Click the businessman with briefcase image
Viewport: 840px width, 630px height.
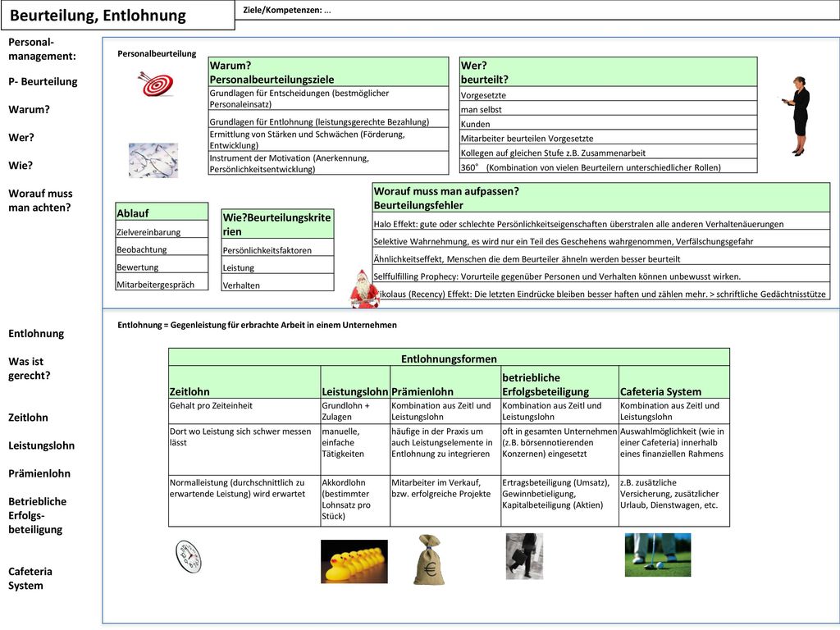[x=524, y=556]
